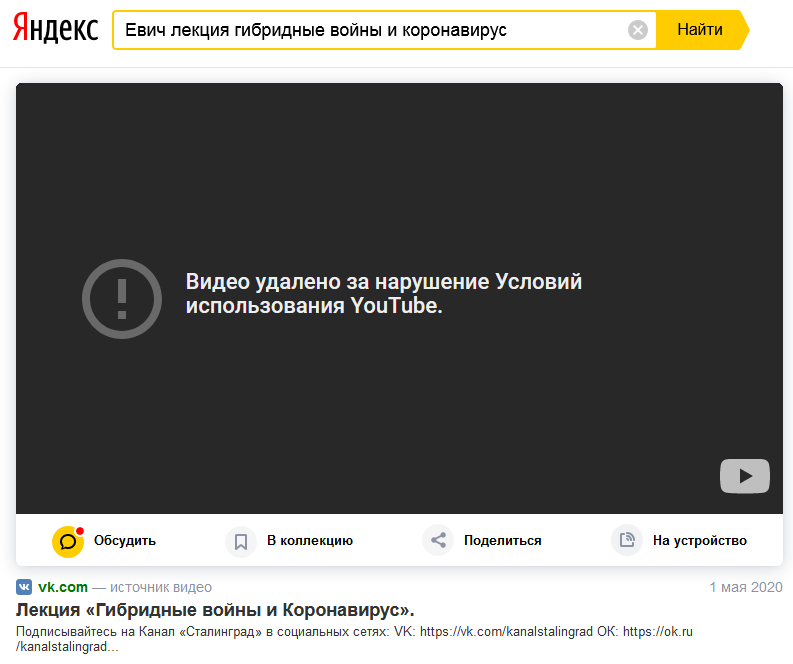The image size is (793, 664).
Task: Click the removed video player area
Action: tap(400, 298)
